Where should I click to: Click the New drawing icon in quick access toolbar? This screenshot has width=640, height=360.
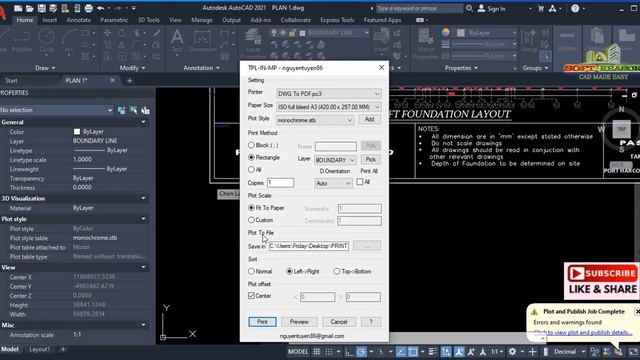(18, 8)
